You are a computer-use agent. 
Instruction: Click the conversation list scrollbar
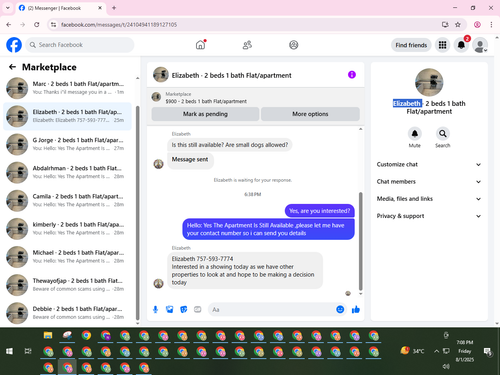point(137,213)
